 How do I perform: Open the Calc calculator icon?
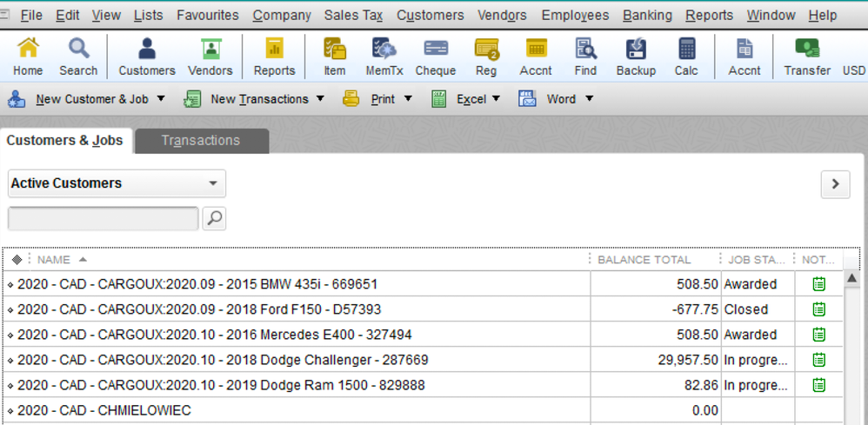(x=686, y=56)
